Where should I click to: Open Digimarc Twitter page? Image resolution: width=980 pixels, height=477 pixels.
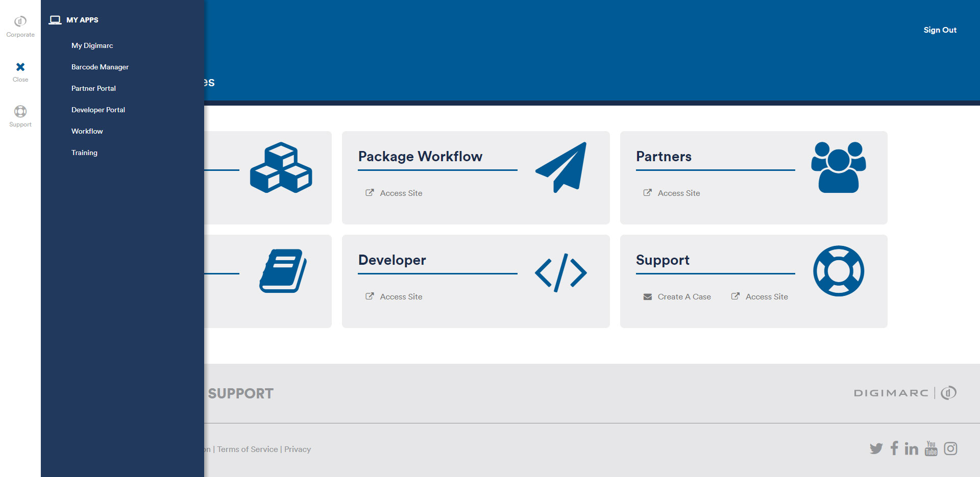[x=876, y=448]
